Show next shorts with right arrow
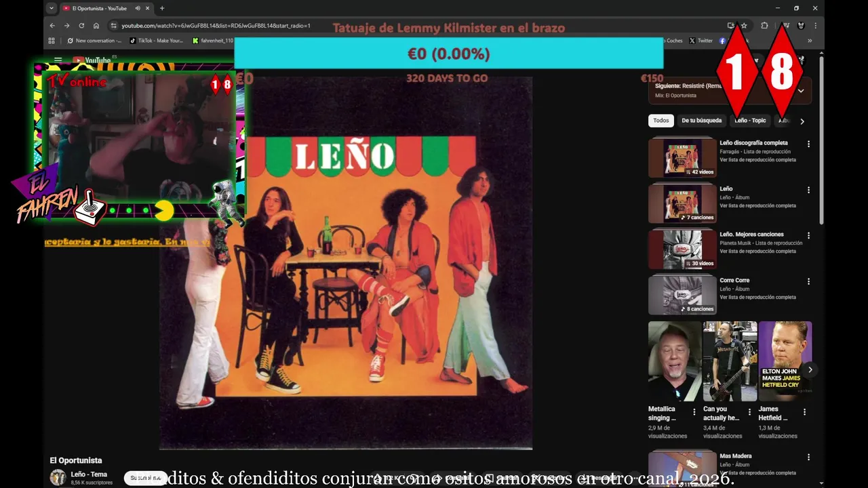 click(x=810, y=369)
